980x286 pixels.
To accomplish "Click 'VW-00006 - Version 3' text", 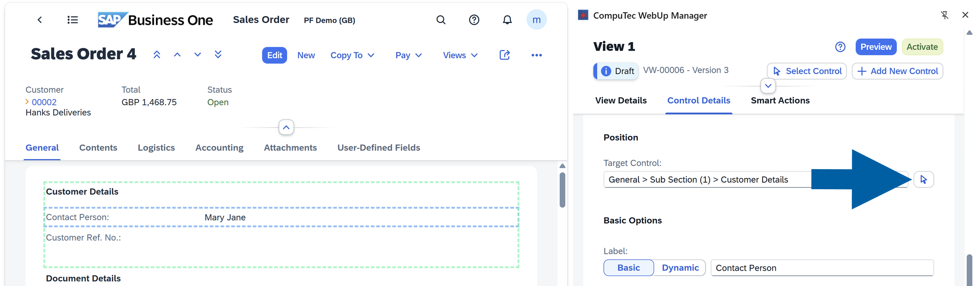I will coord(685,70).
